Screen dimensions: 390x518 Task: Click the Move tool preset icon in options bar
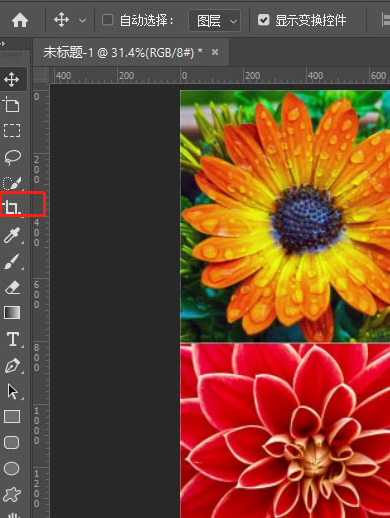(x=62, y=20)
